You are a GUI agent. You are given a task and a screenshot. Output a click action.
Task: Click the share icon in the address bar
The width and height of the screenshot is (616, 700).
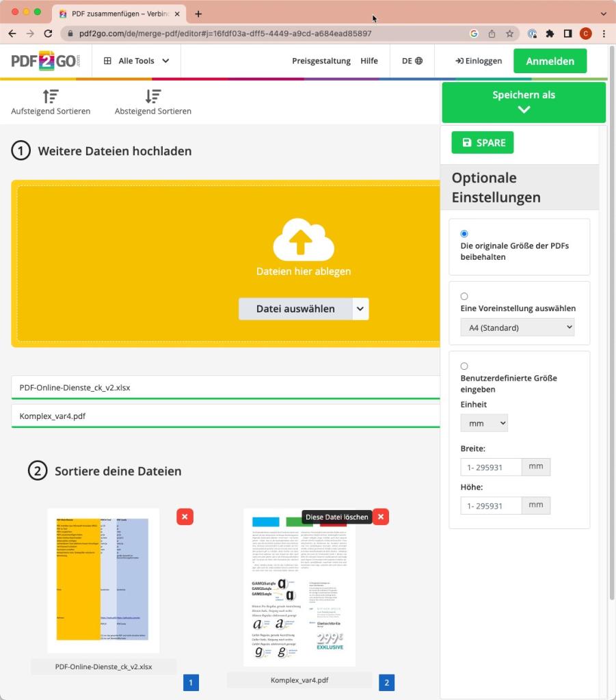coord(492,33)
